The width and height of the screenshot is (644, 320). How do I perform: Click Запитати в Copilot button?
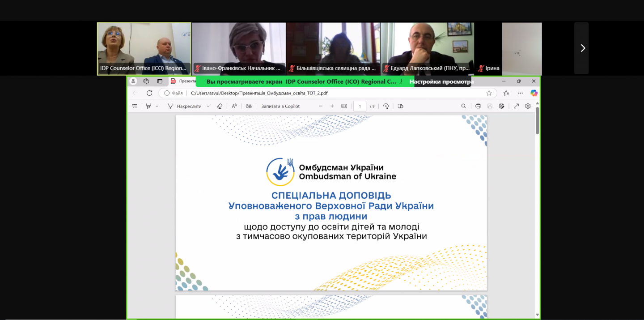(280, 106)
